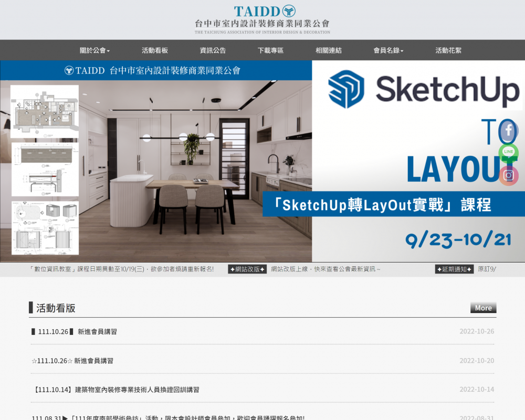Open the 活動花絮 menu item
The width and height of the screenshot is (525, 420).
click(x=448, y=50)
